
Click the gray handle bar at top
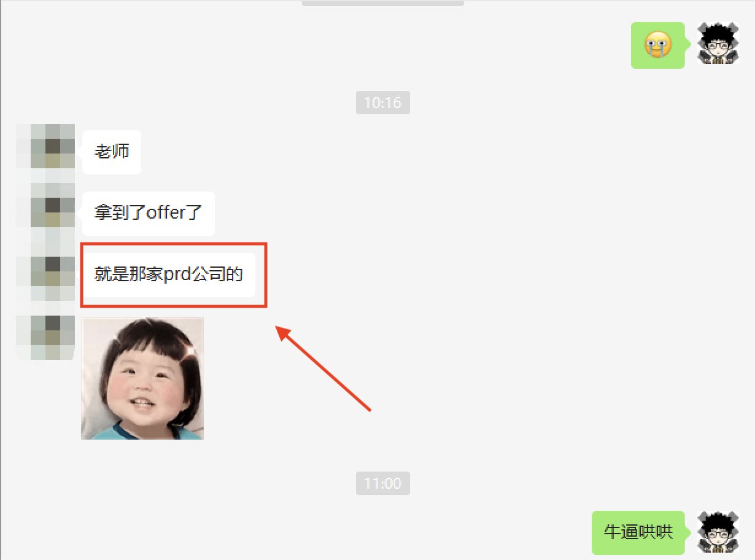[382, 3]
